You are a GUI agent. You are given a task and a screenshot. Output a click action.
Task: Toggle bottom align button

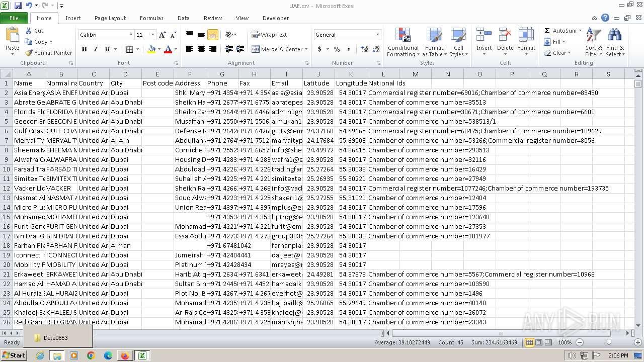(213, 35)
